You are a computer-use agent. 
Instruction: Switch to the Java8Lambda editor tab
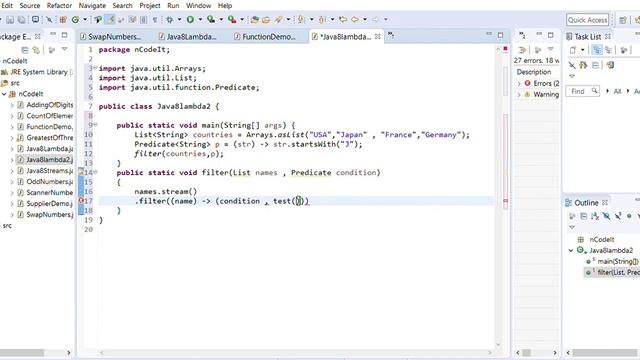(188, 37)
